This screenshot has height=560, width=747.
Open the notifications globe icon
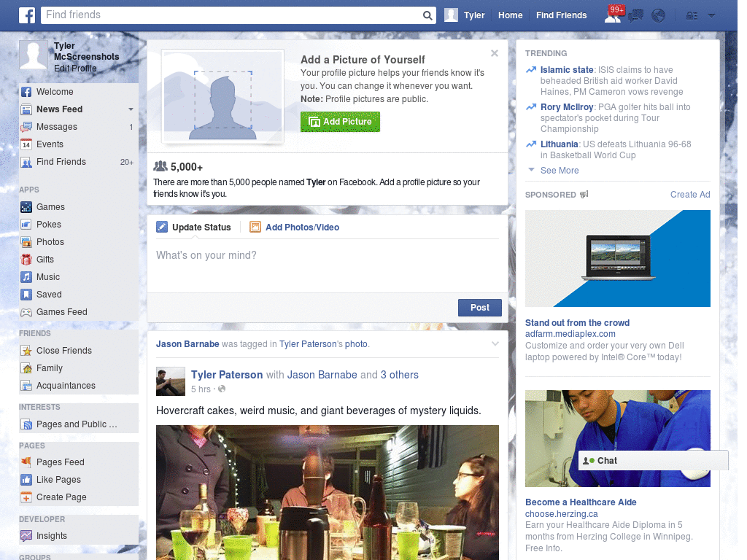pos(659,16)
